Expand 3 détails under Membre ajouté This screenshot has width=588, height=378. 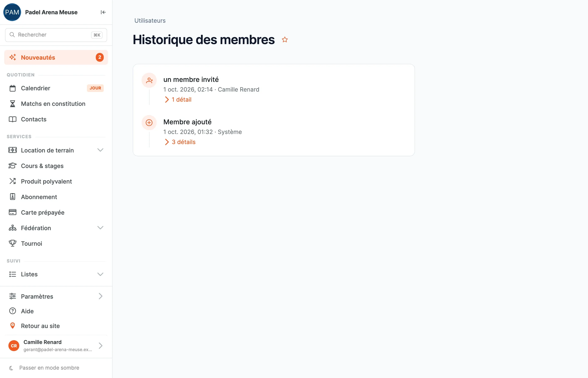[x=180, y=142]
